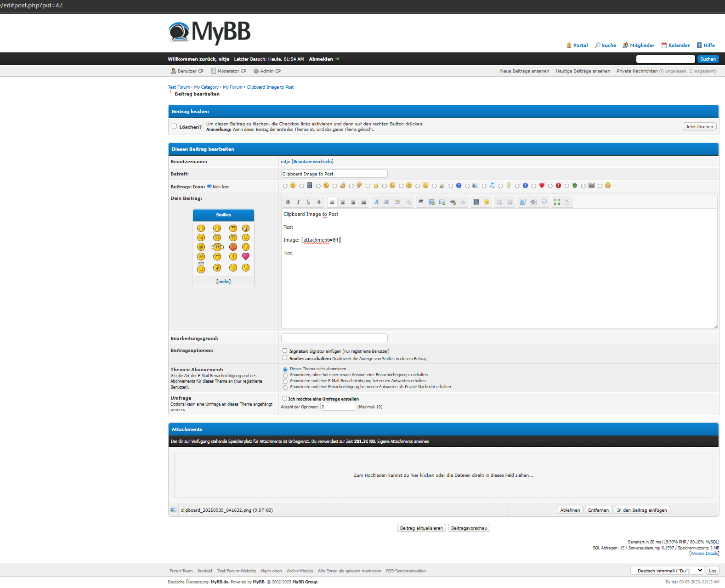Insert a video via filmstrip icon
The image size is (725, 588).
[x=476, y=202]
